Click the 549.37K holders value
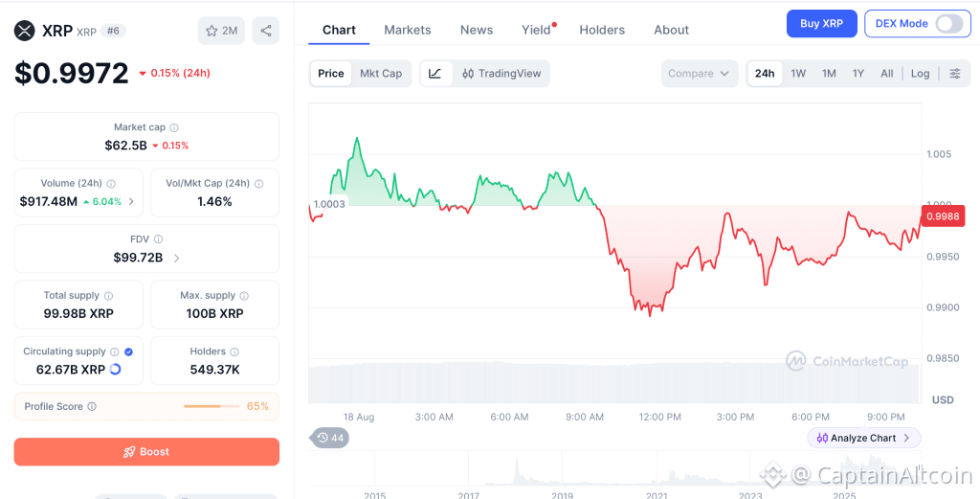Viewport: 980px width, 499px height. point(215,370)
